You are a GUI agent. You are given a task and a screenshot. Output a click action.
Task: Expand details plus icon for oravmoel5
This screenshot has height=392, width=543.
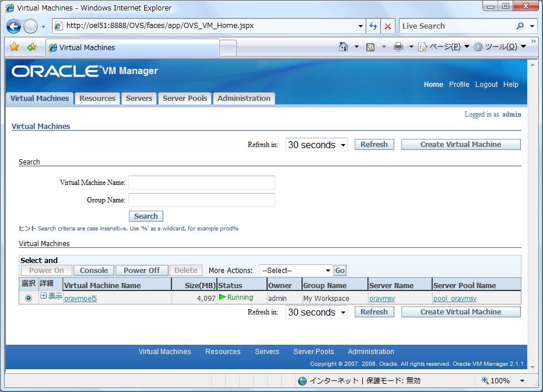43,295
